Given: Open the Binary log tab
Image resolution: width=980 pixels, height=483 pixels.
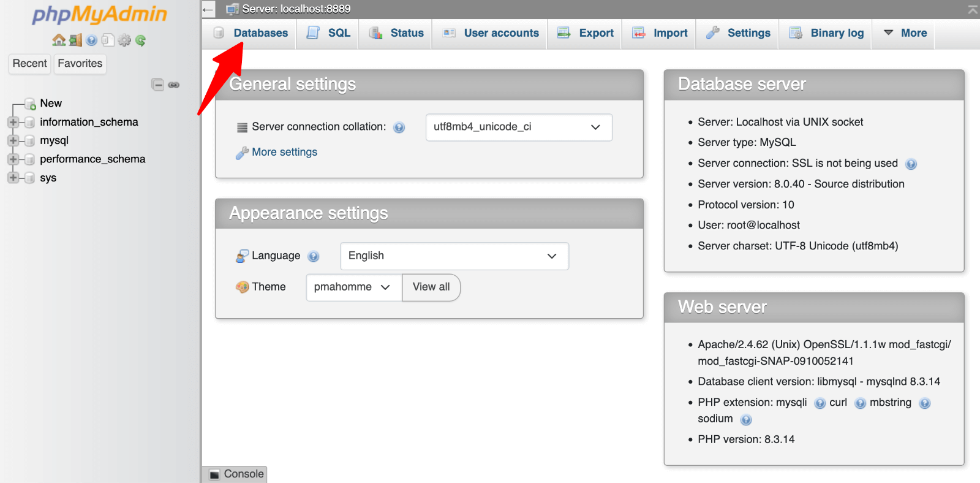Looking at the screenshot, I should (x=826, y=33).
